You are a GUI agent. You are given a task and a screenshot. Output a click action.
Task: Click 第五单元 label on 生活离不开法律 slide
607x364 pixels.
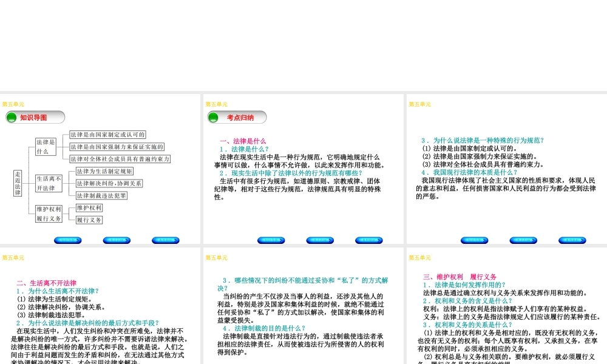tap(13, 258)
